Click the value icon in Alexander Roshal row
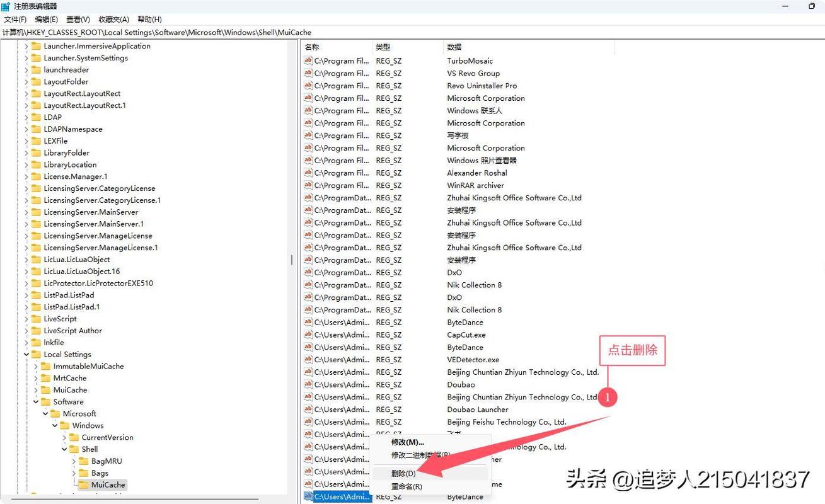The image size is (825, 504). coord(308,173)
